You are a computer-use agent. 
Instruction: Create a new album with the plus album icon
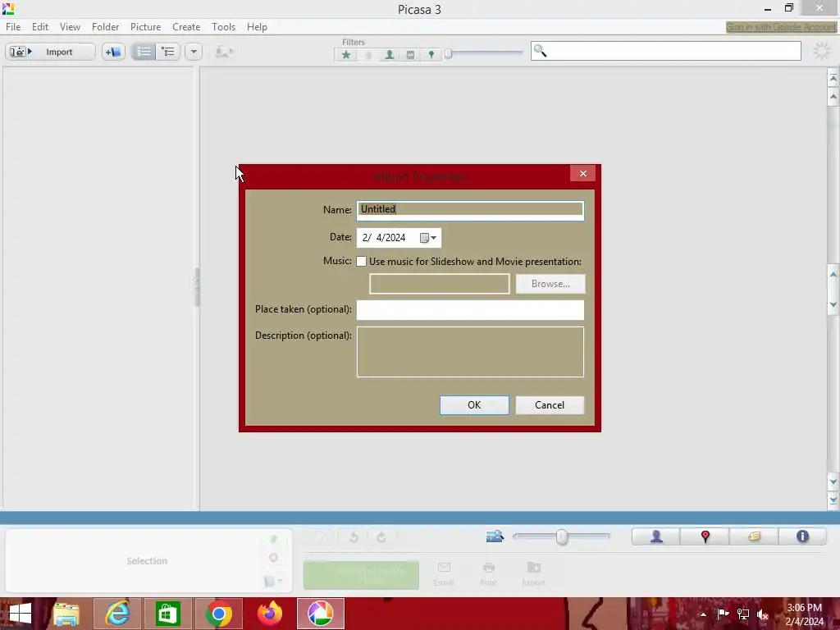(x=113, y=52)
